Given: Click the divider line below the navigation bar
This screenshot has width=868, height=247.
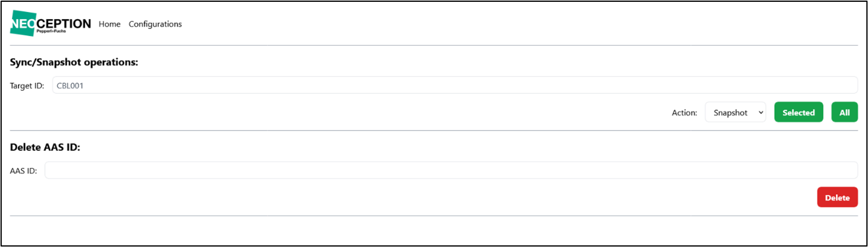Looking at the screenshot, I should (434, 45).
